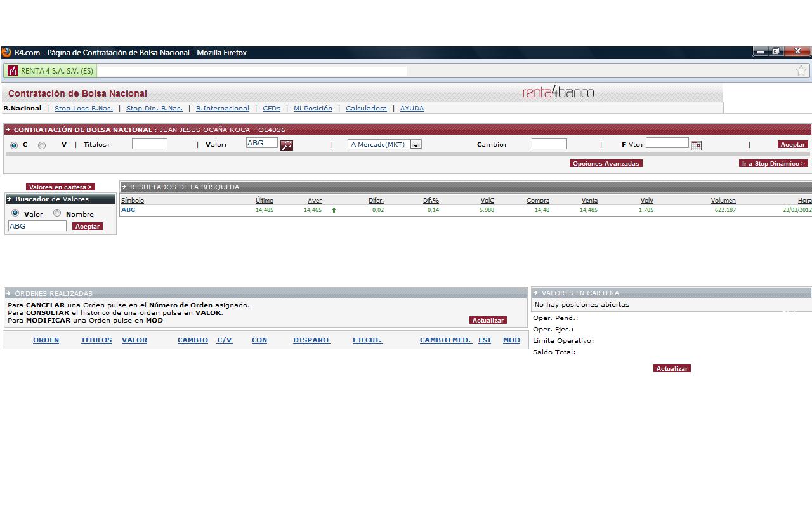Click the Volumen value 622.187
This screenshot has height=508, width=812.
click(x=724, y=210)
